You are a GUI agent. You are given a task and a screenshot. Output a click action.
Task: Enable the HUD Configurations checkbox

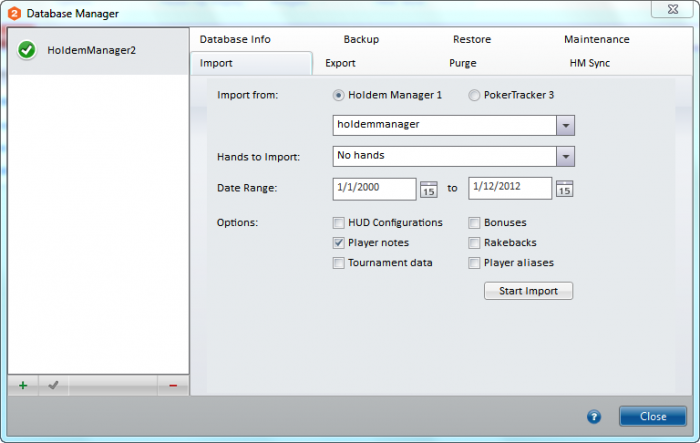[x=338, y=222]
